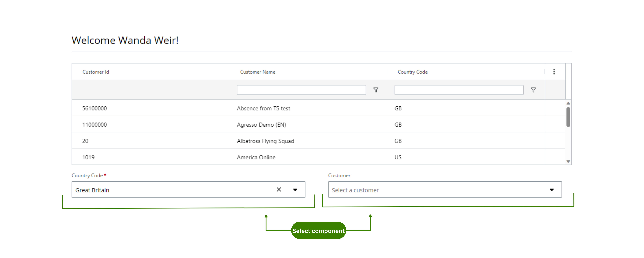The height and width of the screenshot is (258, 644).
Task: Sort by the Country Code column header
Action: (x=413, y=72)
